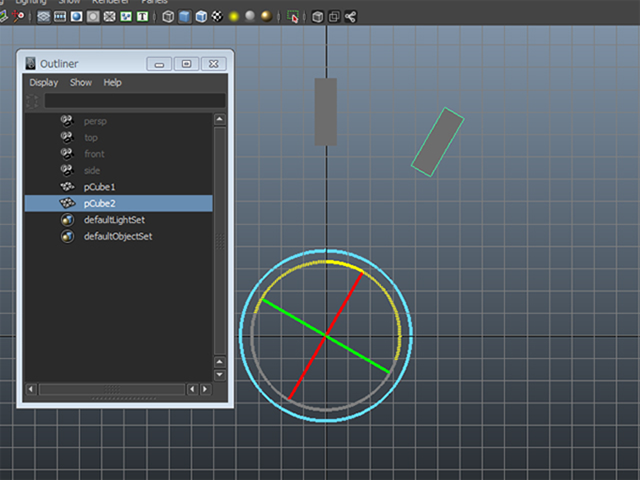Viewport: 640px width, 480px height.
Task: Toggle X-ray active components icon
Action: point(334,17)
